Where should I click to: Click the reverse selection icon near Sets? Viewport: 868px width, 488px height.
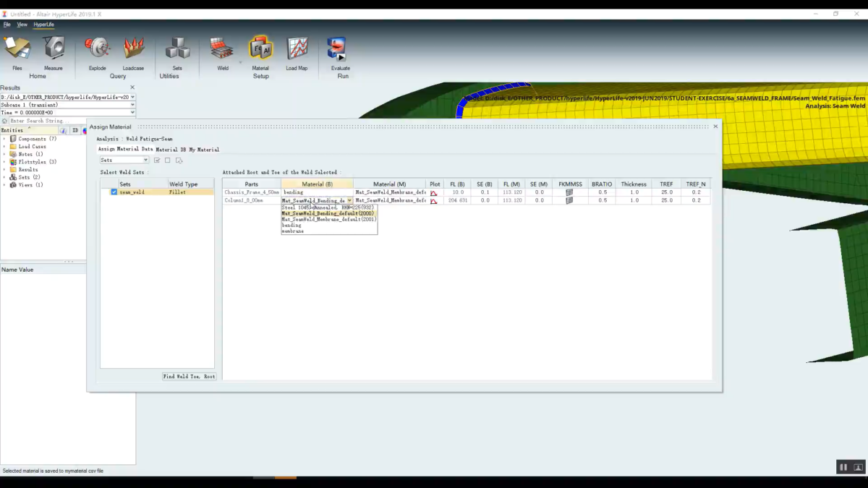[179, 160]
